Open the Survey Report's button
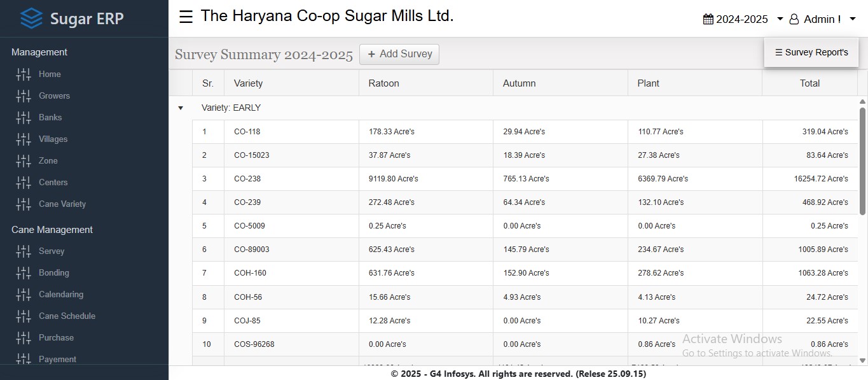The image size is (868, 380). tap(811, 52)
